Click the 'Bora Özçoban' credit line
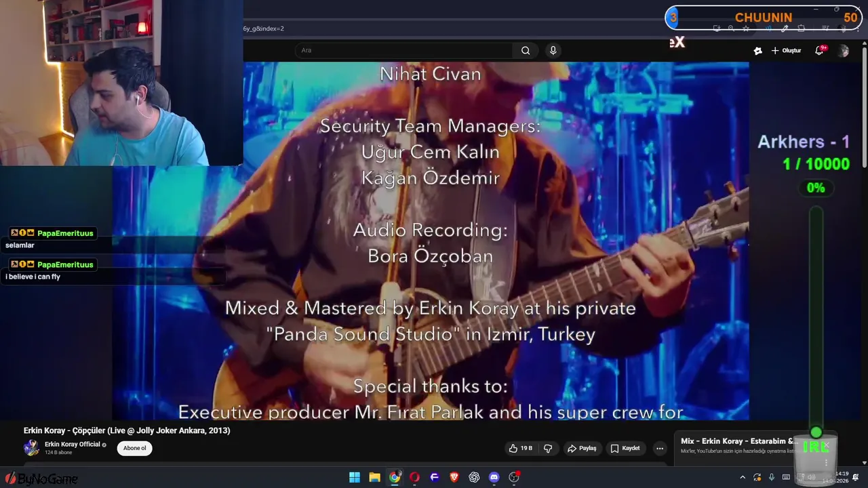This screenshot has height=488, width=868. (x=430, y=256)
